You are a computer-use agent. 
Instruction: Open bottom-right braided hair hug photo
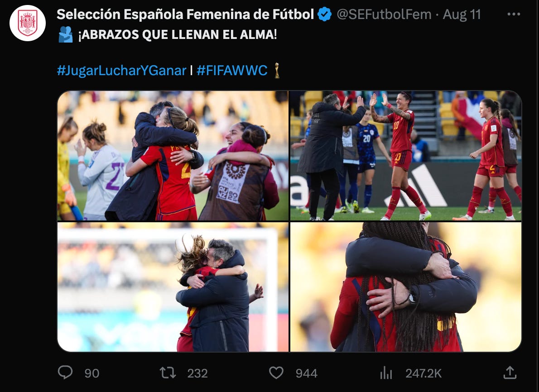point(406,287)
